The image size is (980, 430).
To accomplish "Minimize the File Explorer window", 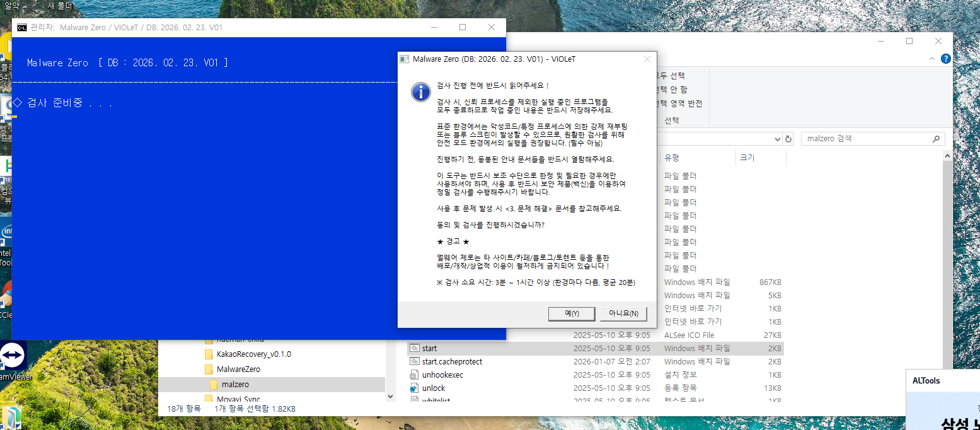I will pyautogui.click(x=880, y=41).
